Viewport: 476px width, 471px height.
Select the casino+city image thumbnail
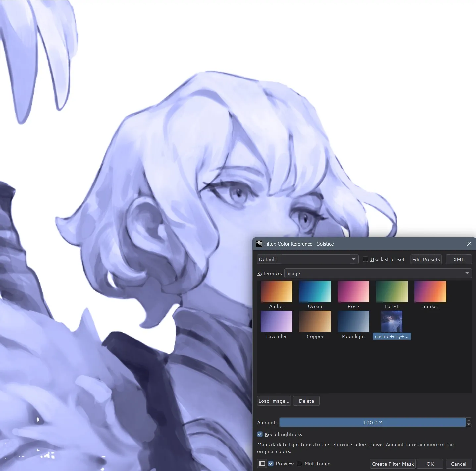pos(392,321)
